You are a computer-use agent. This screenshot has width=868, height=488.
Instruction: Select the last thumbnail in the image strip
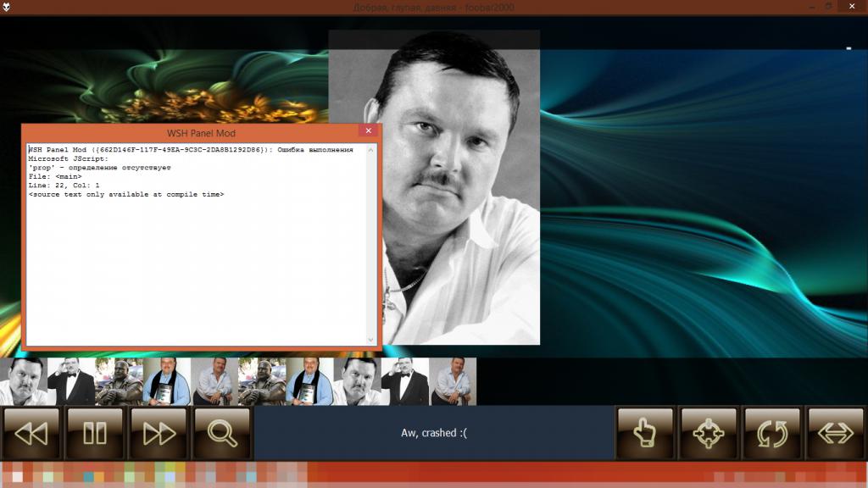(x=453, y=381)
